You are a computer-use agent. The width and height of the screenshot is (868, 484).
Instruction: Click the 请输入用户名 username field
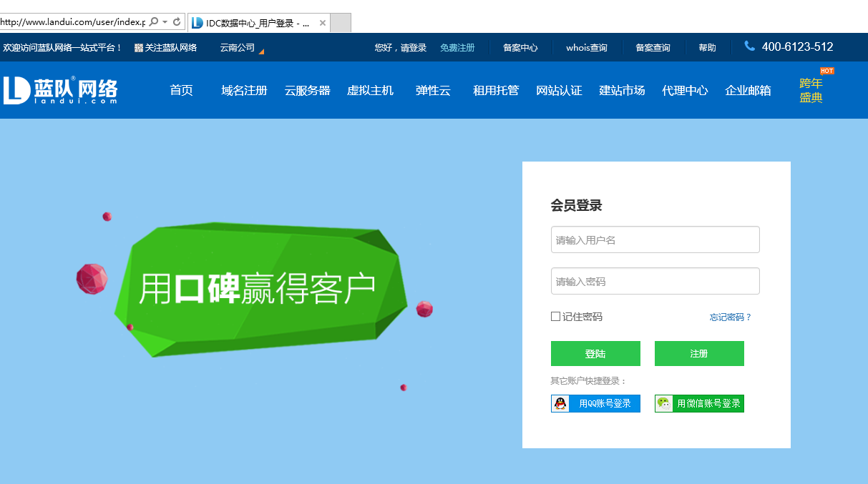(655, 239)
